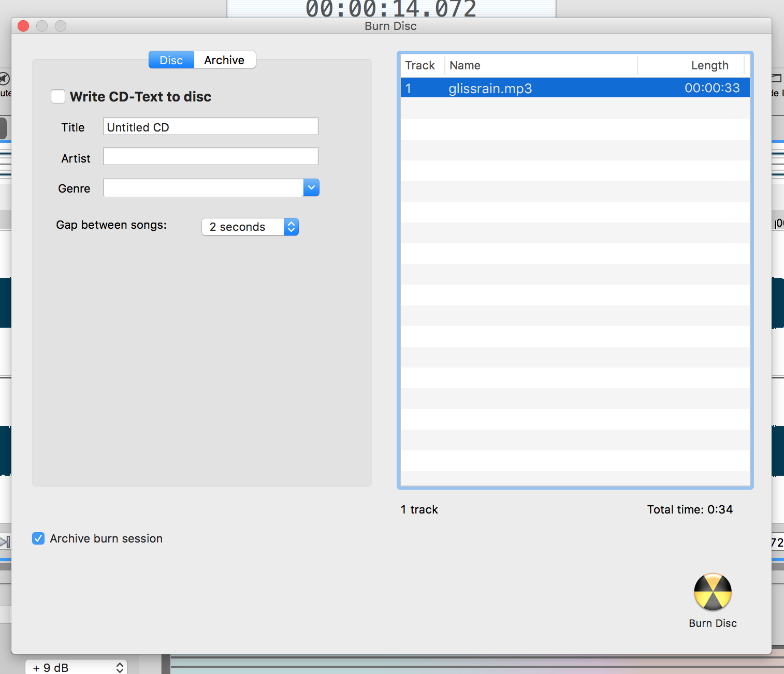Click the Length column header
The width and height of the screenshot is (784, 674).
710,65
